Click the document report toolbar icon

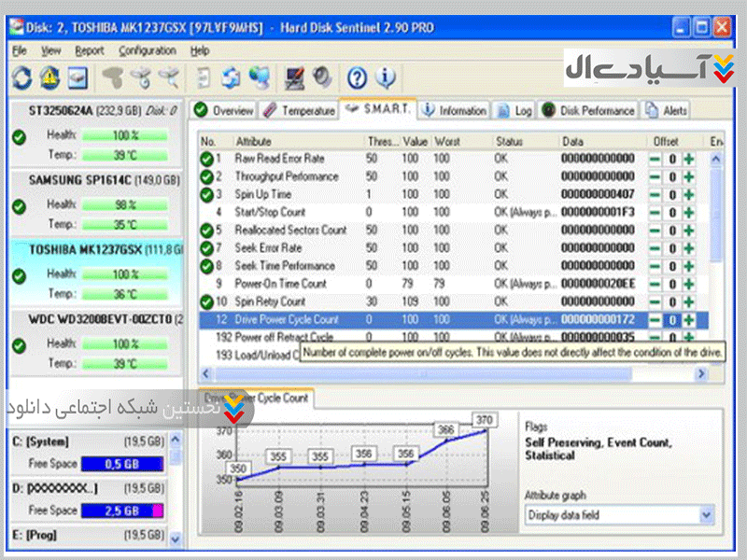(203, 77)
